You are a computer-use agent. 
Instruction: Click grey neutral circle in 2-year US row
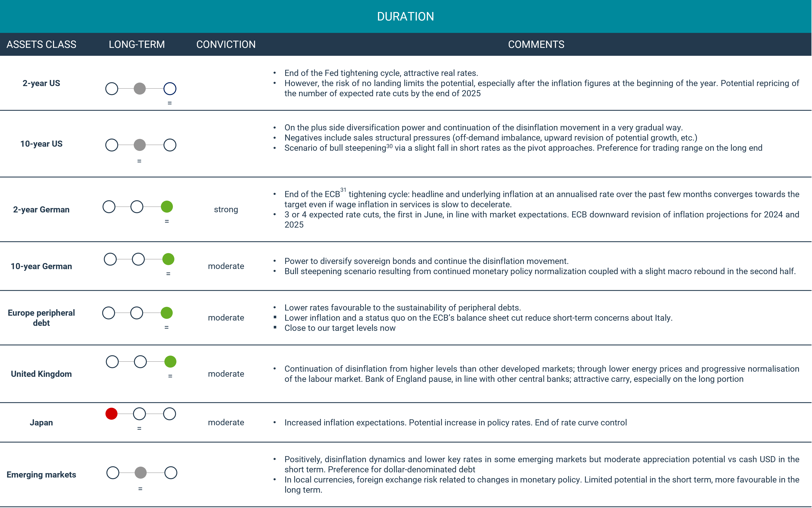coord(140,89)
